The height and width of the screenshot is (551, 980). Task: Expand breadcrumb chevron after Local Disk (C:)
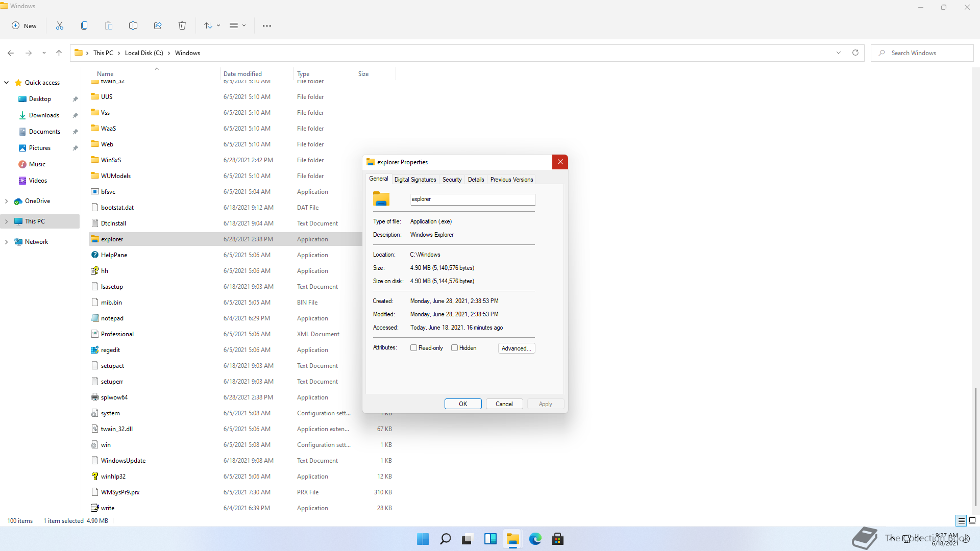(x=169, y=53)
